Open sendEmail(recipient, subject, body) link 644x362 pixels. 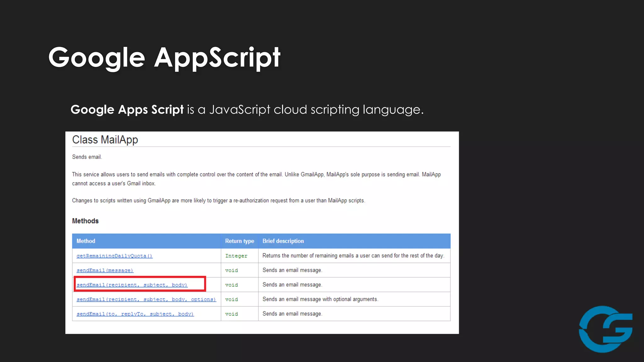point(132,285)
